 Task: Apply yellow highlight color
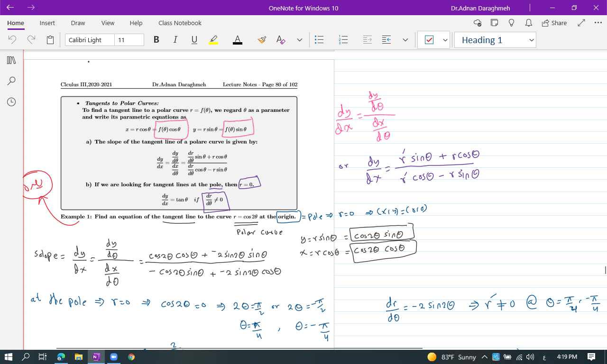[213, 40]
